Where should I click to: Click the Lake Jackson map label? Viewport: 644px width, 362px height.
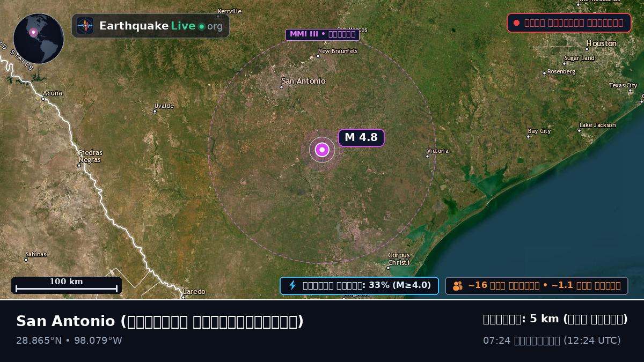597,125
